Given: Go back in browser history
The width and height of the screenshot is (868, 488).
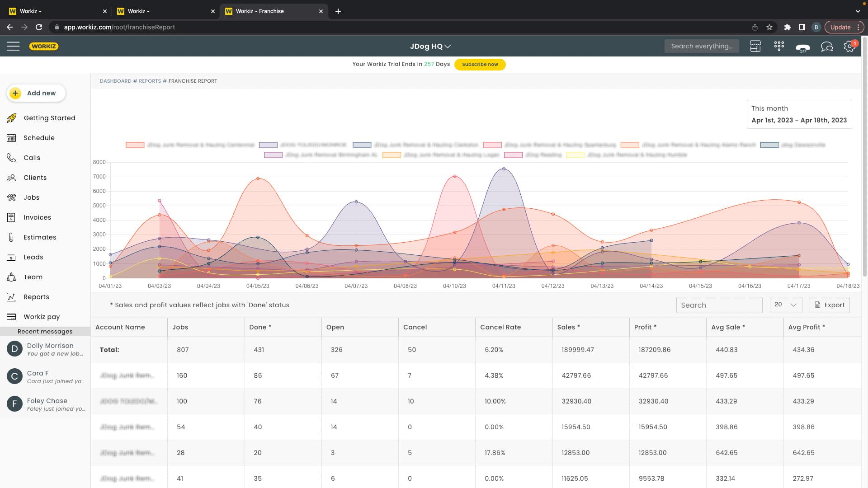Looking at the screenshot, I should point(10,27).
